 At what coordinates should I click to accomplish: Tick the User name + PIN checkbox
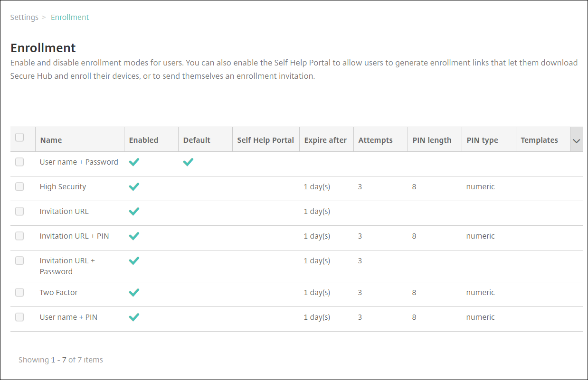[x=19, y=317]
